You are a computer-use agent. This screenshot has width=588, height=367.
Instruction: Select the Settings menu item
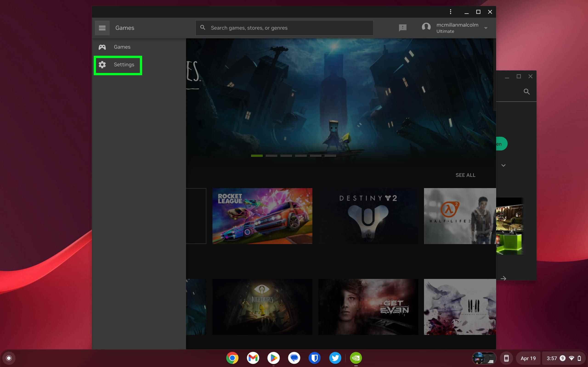click(x=118, y=64)
